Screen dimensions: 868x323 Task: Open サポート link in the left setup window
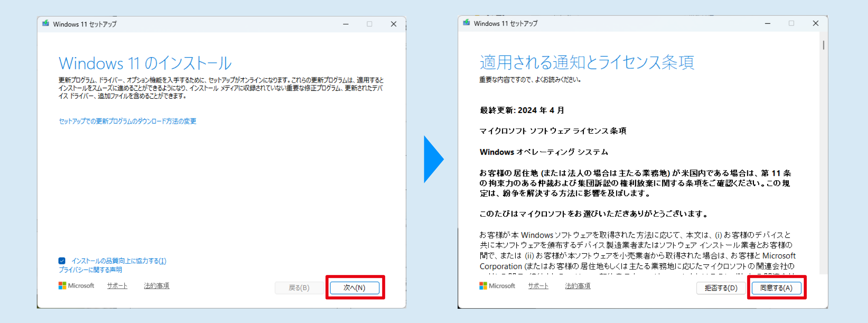117,286
